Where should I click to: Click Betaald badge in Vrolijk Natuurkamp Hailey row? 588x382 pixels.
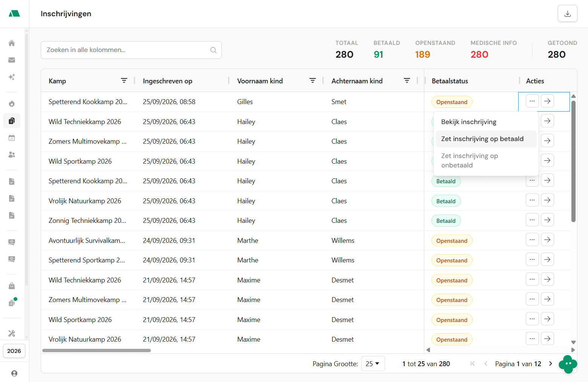[446, 201]
